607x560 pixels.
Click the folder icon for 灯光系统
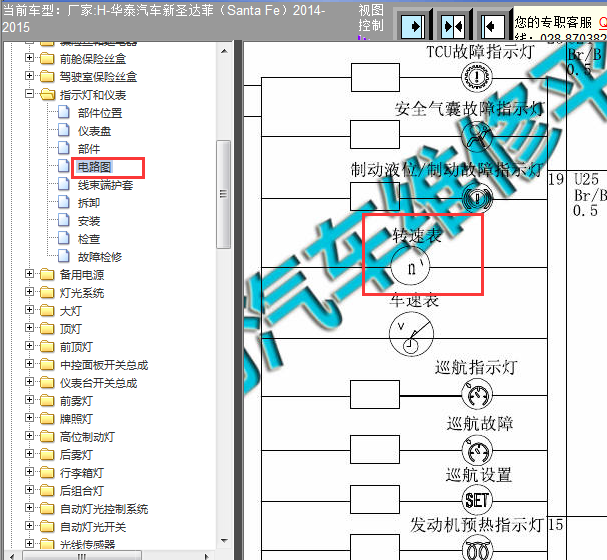click(x=47, y=293)
